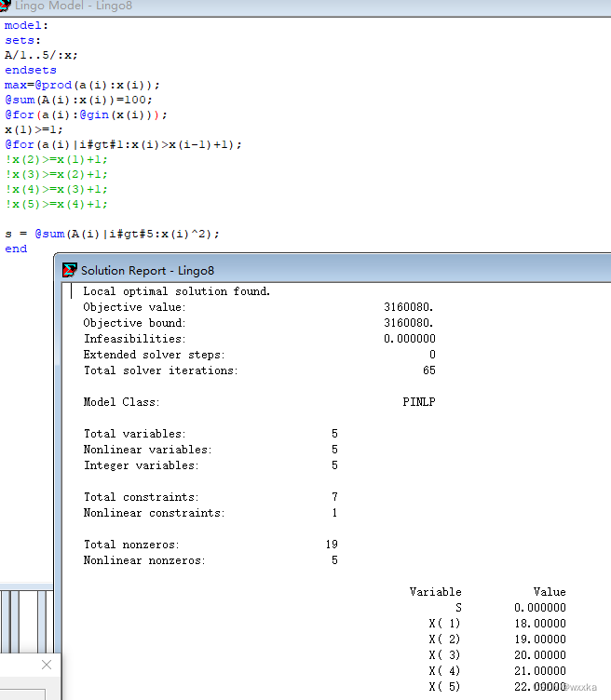The image size is (611, 700).
Task: Click the comment '!x(2)>=x(1)+1;'
Action: pos(56,159)
